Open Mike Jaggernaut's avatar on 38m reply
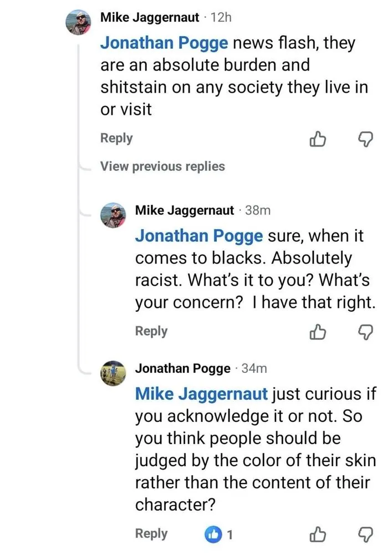Screen dimensions: 392x555 click(115, 215)
